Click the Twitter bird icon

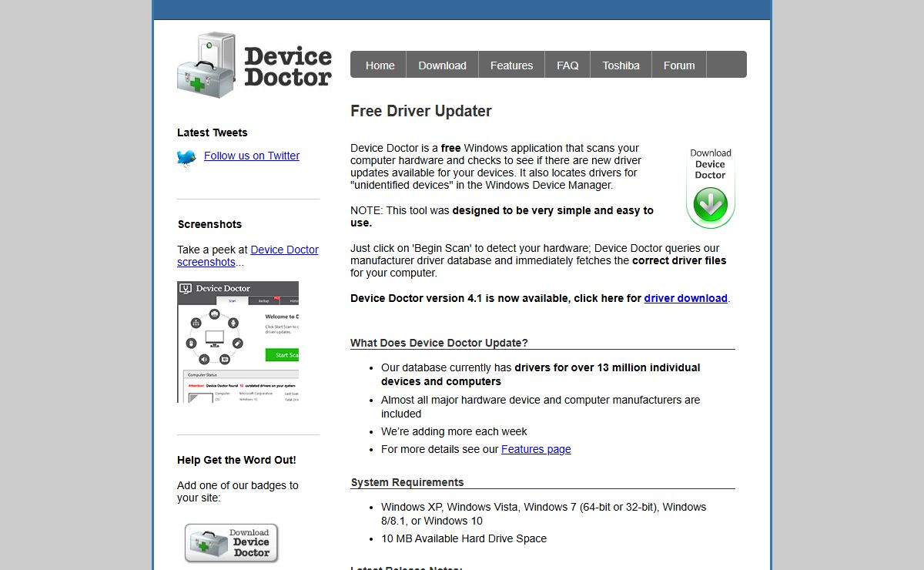pos(186,158)
